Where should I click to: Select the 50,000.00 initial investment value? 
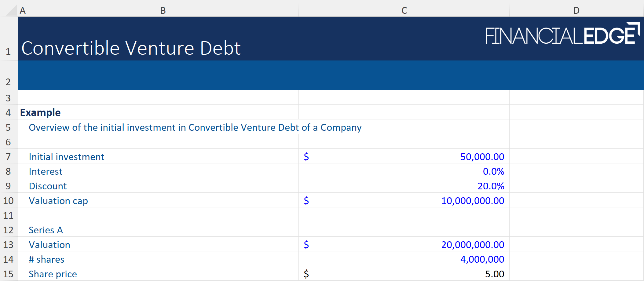[x=482, y=157]
